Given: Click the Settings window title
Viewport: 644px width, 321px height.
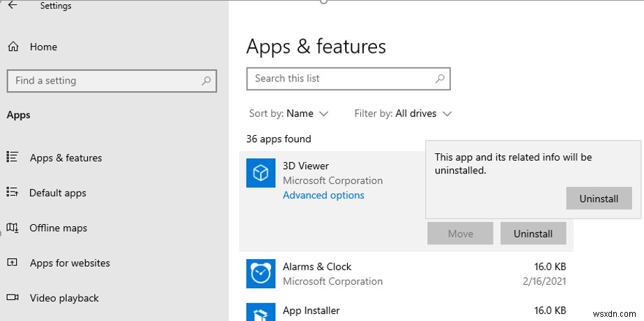Looking at the screenshot, I should tap(56, 6).
